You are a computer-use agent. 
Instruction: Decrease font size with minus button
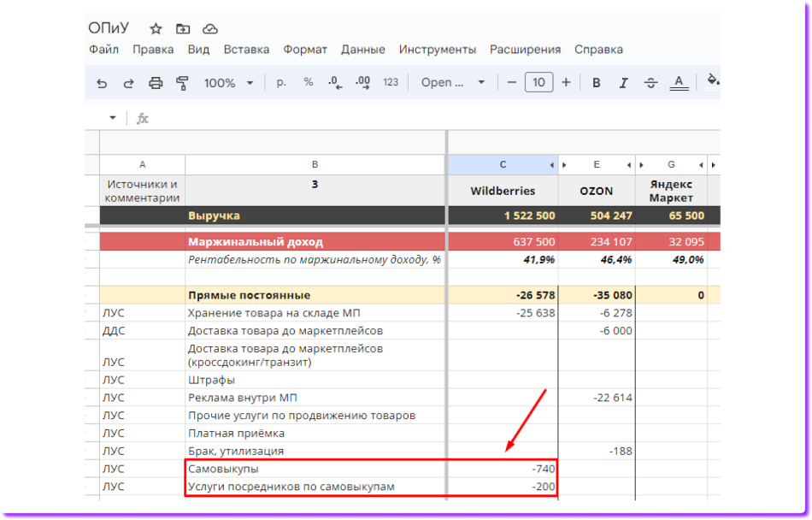[x=511, y=83]
